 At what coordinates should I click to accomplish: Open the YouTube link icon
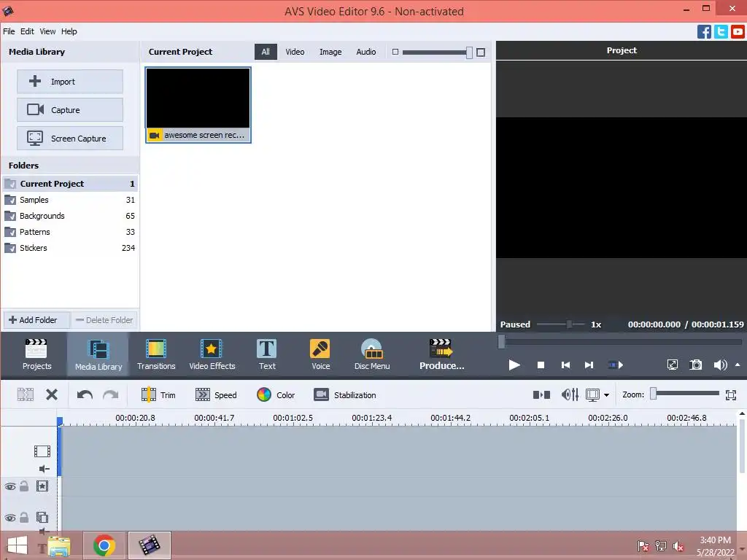pos(738,31)
